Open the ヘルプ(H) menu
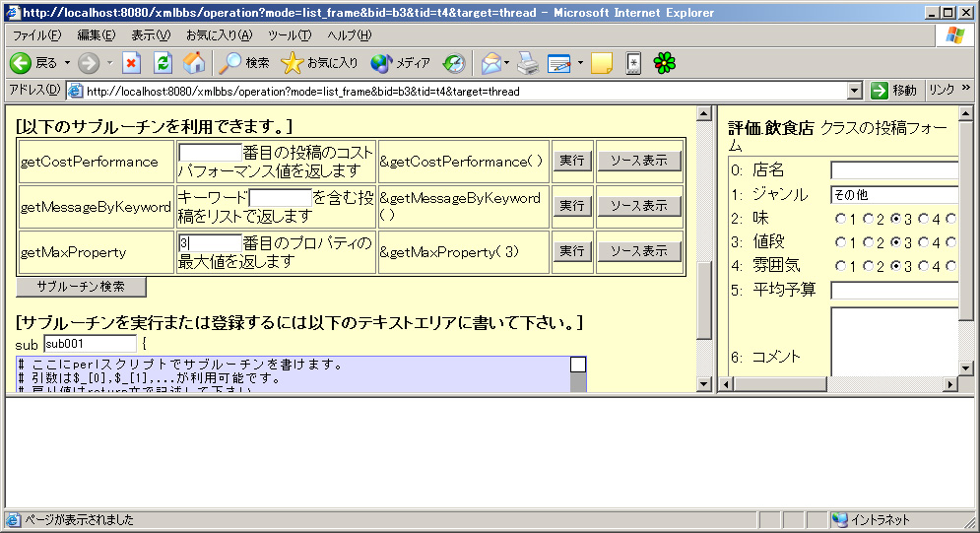 coord(350,35)
